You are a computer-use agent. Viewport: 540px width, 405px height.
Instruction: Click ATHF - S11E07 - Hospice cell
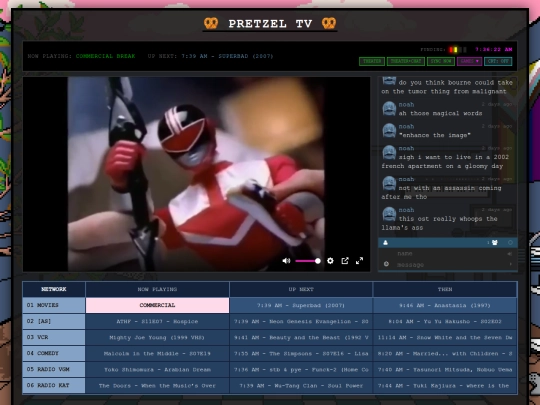tap(157, 321)
